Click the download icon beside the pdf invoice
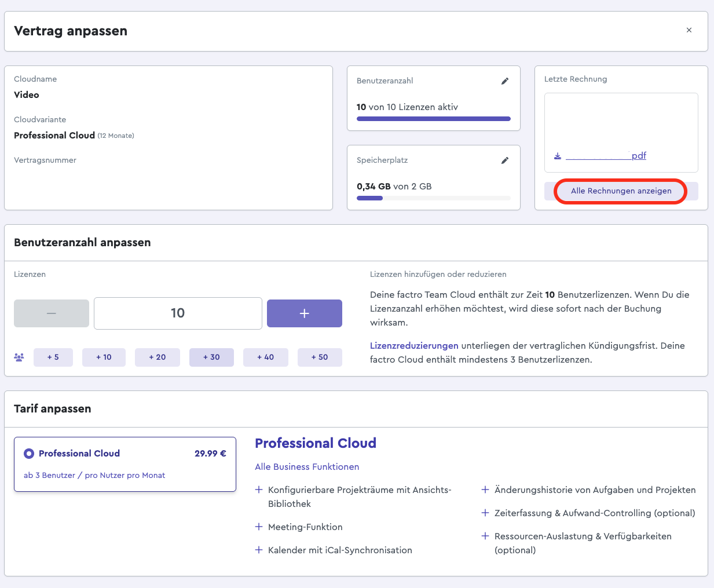 [558, 156]
